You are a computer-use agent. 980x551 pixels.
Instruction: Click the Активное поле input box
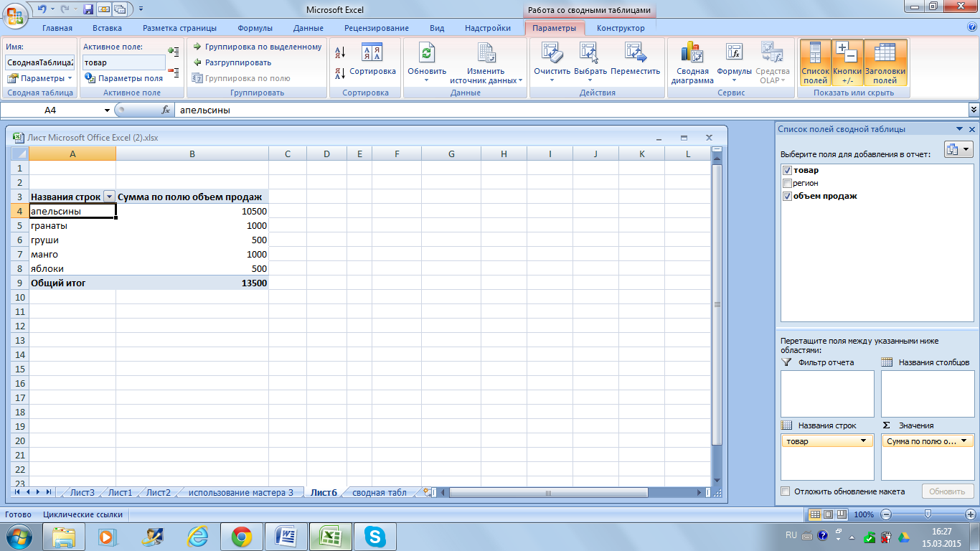[x=123, y=62]
